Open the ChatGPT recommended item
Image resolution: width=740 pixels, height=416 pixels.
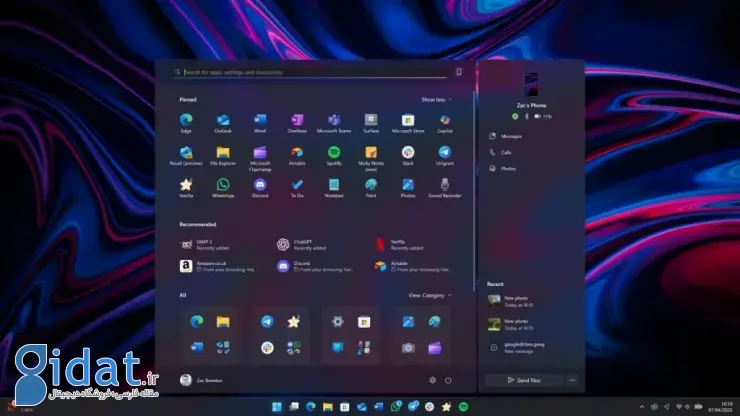(x=296, y=243)
